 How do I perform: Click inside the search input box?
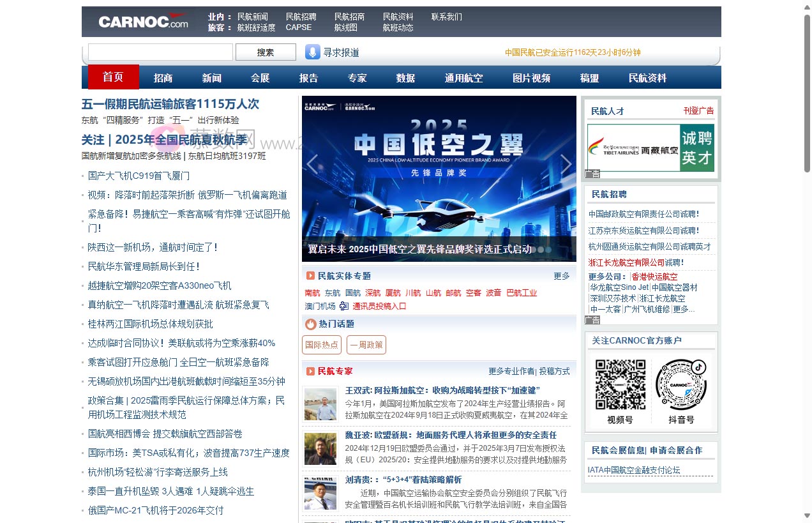pos(160,52)
